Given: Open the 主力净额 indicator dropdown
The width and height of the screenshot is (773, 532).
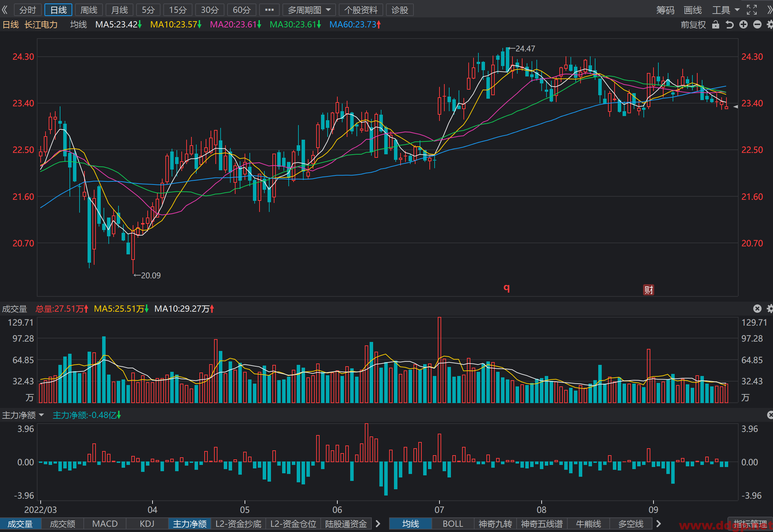Looking at the screenshot, I should (x=23, y=415).
